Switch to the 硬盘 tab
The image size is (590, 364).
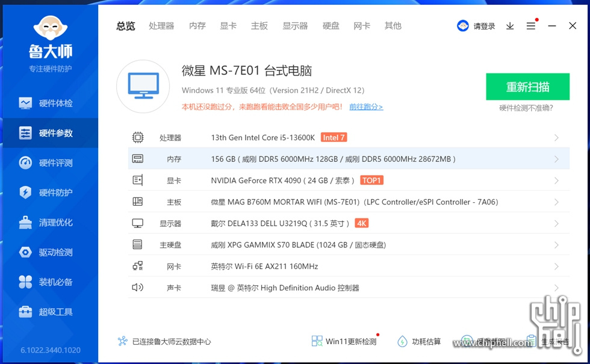pyautogui.click(x=331, y=26)
